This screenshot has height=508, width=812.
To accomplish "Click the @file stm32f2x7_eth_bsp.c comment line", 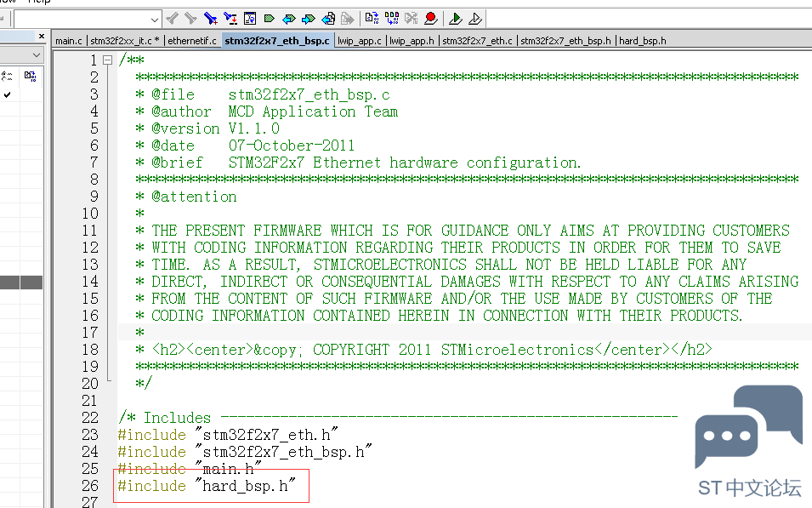I will click(263, 94).
